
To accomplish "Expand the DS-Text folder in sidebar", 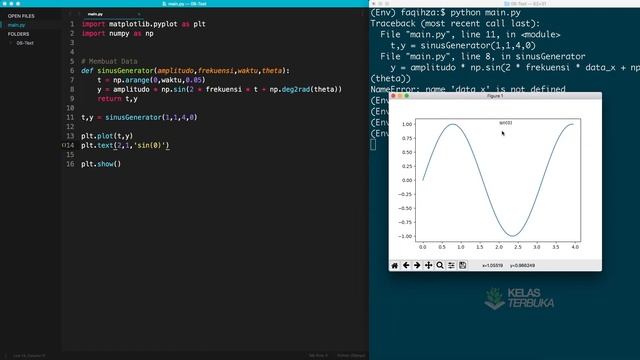I will 25,43.
